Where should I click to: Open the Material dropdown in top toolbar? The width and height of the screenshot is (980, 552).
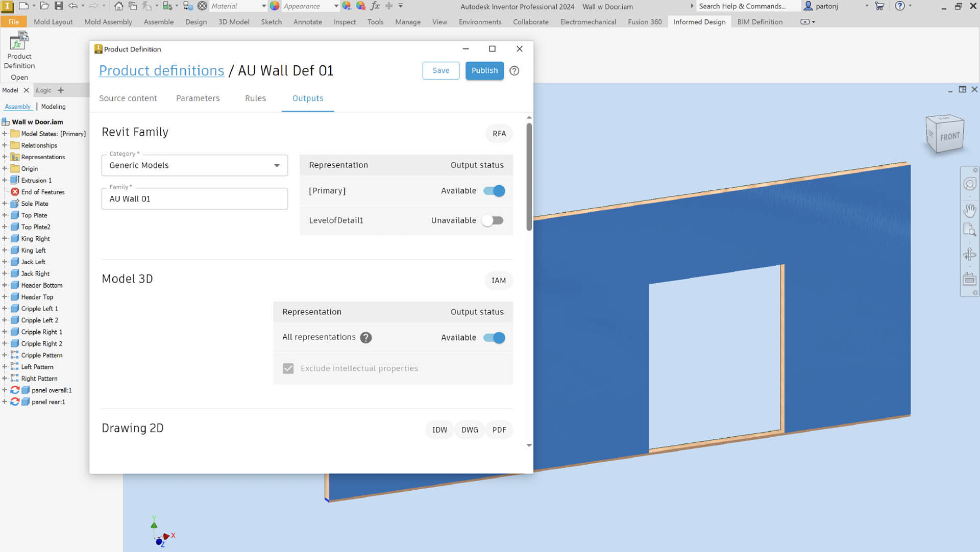263,6
